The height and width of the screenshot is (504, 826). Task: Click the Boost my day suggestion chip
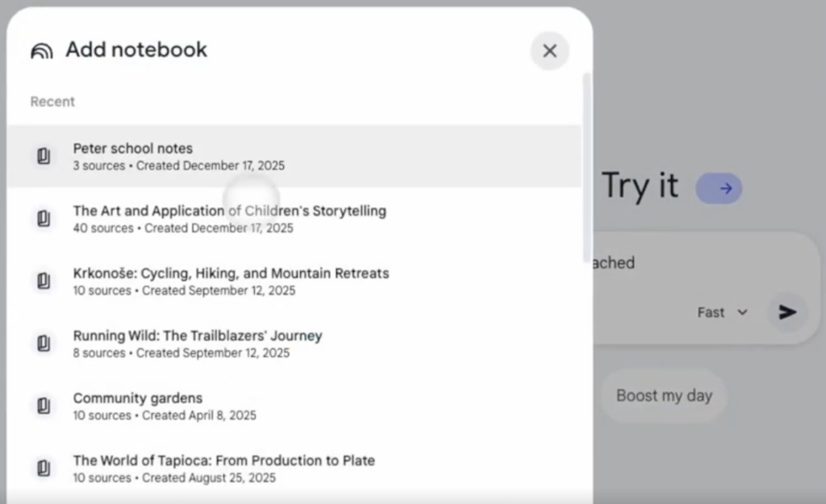(x=664, y=396)
